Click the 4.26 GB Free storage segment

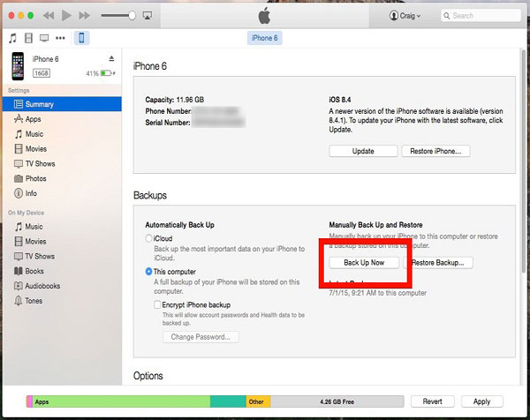(337, 401)
